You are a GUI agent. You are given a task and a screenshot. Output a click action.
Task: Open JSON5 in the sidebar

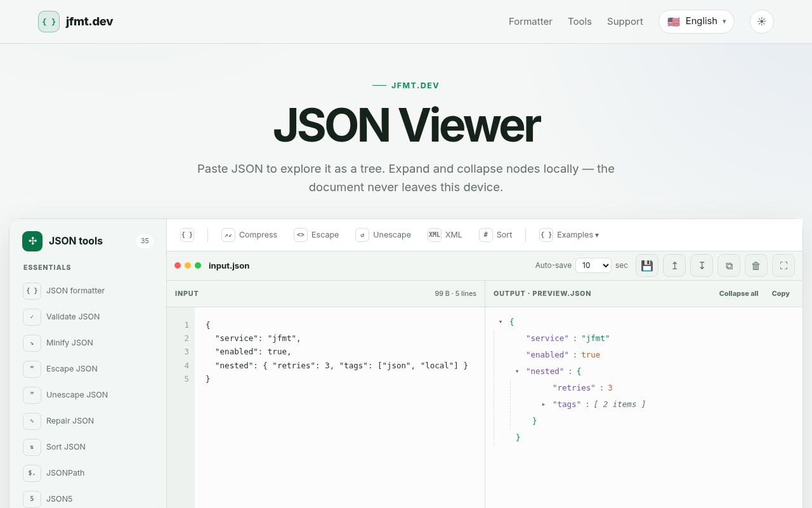[x=88, y=499]
